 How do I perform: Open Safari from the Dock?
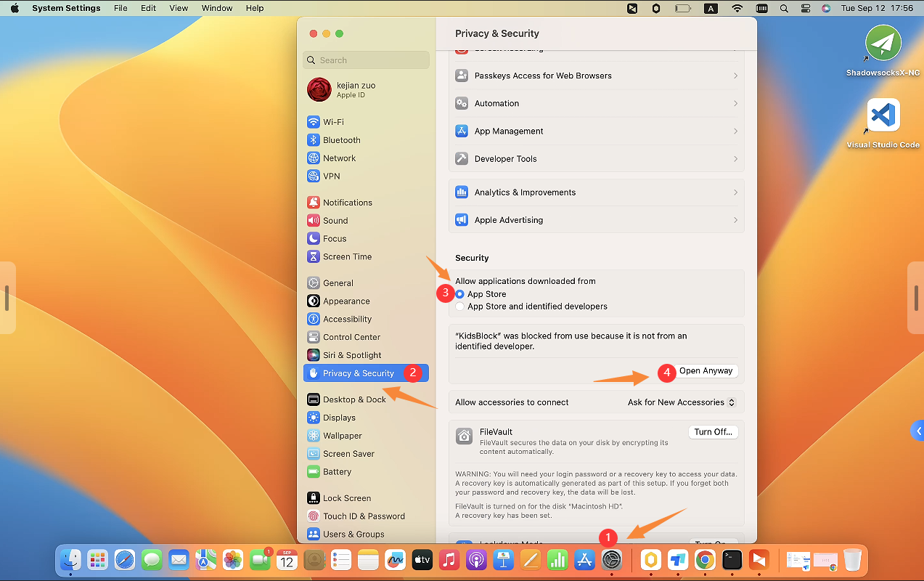pos(125,560)
